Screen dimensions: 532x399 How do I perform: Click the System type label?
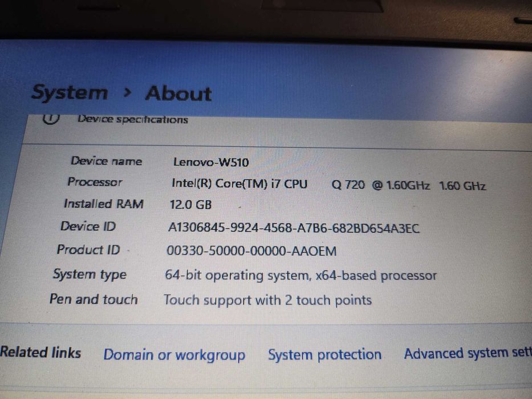coord(90,274)
